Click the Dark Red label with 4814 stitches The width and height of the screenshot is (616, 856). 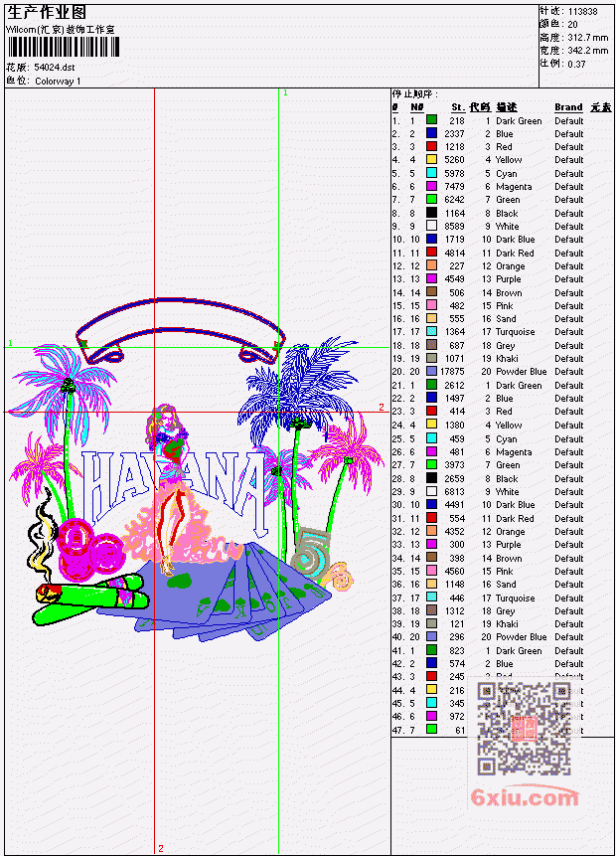(x=515, y=253)
